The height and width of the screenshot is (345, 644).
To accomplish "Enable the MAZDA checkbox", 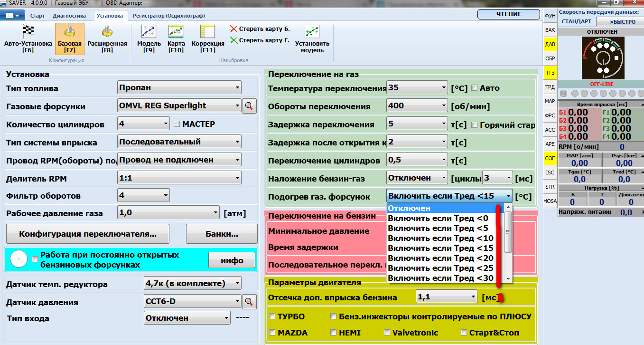I will [x=272, y=333].
